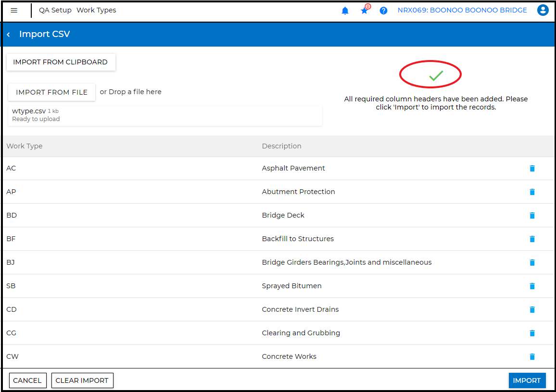Click the 'CW' work type cell
The image size is (556, 392).
[x=13, y=356]
